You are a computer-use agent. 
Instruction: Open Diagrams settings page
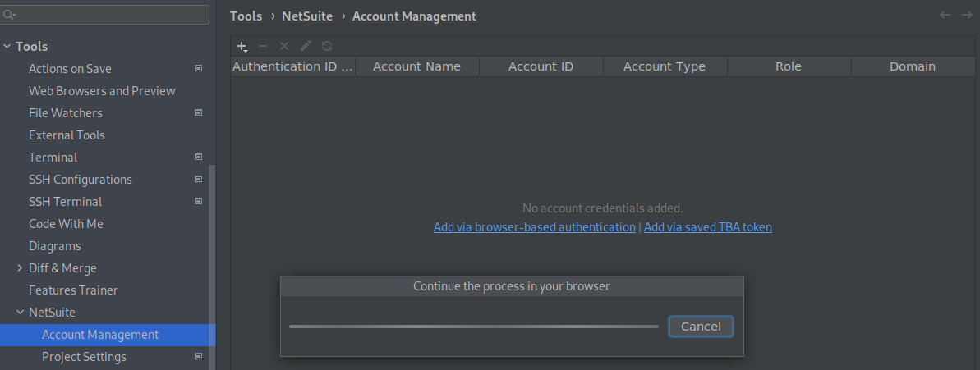click(55, 246)
